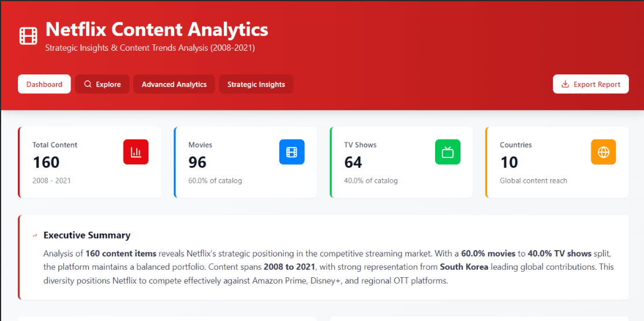Image resolution: width=644 pixels, height=321 pixels.
Task: Click the Global content reach text
Action: [x=534, y=180]
